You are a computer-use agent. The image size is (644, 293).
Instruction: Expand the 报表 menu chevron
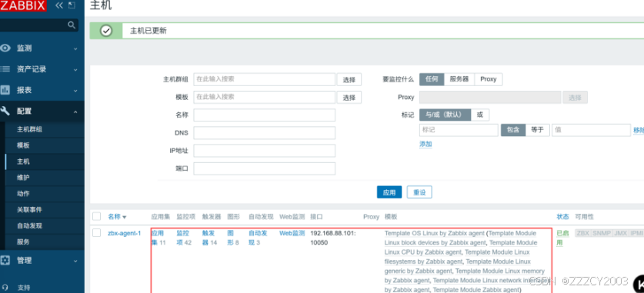pos(75,90)
